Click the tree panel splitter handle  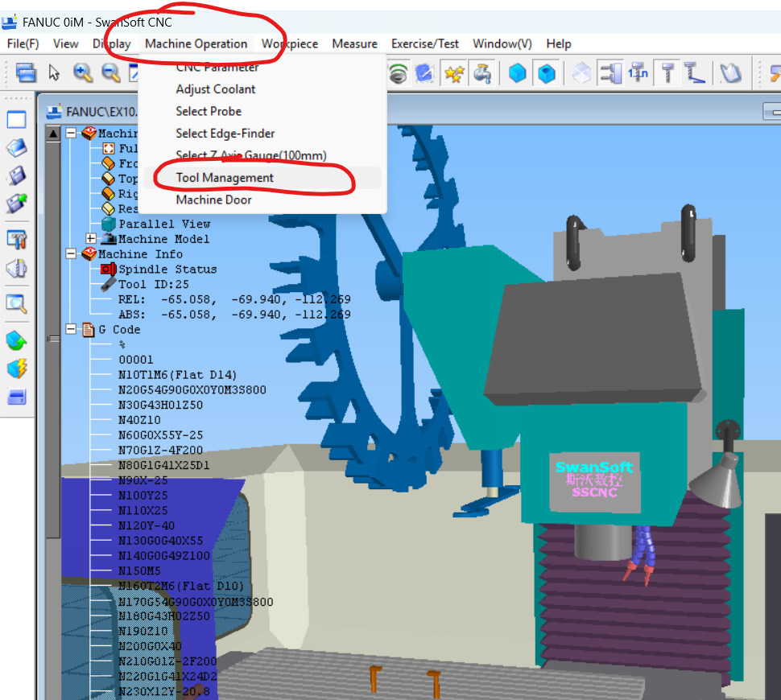[x=54, y=340]
